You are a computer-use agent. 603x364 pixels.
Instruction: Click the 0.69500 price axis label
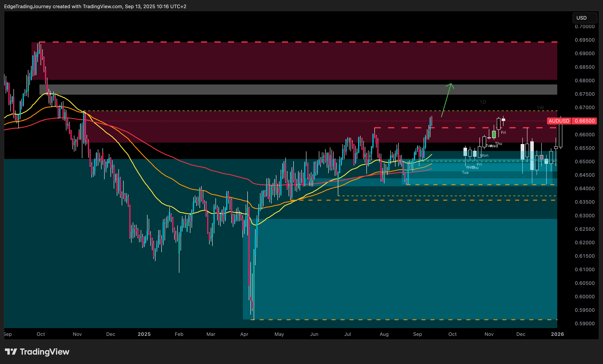point(585,40)
